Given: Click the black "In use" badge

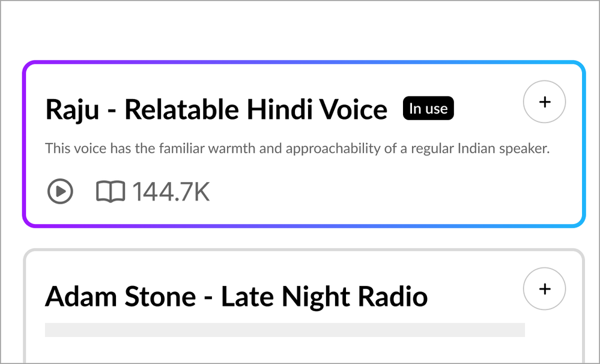Looking at the screenshot, I should [428, 109].
